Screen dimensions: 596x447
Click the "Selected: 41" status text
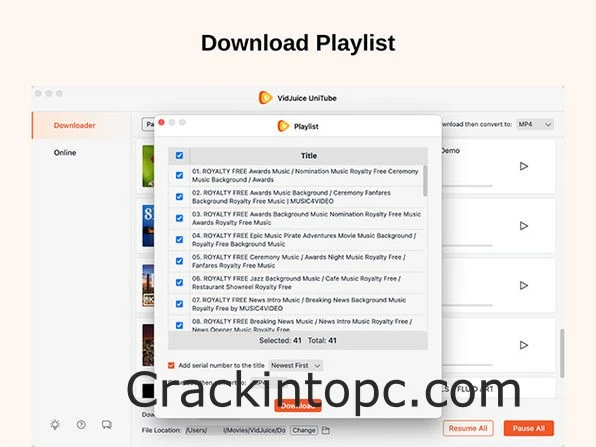coord(280,341)
